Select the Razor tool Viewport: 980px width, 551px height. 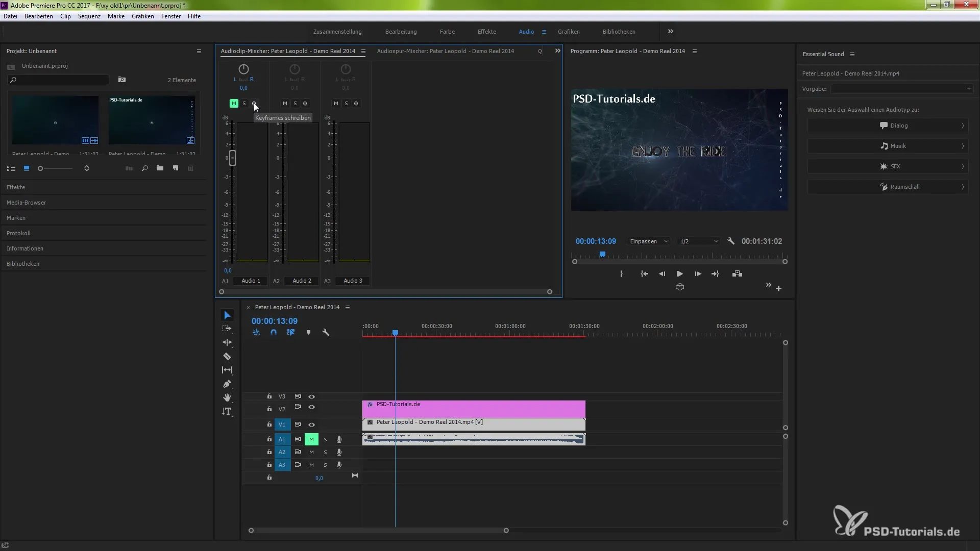click(x=227, y=356)
